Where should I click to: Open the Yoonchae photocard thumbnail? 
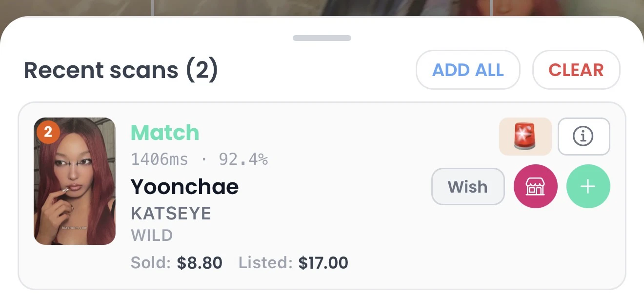75,181
